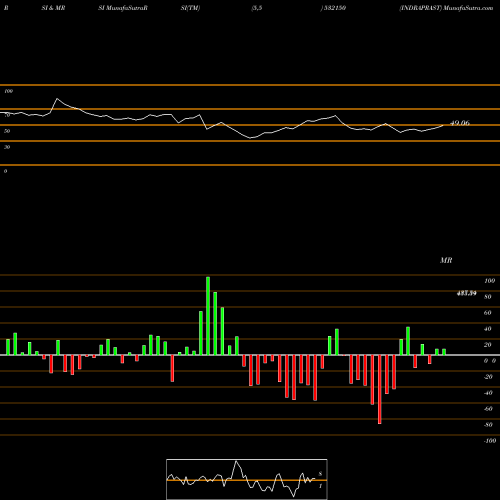
Task: Click the 30 label on RSI axis
Action: pyautogui.click(x=7, y=147)
